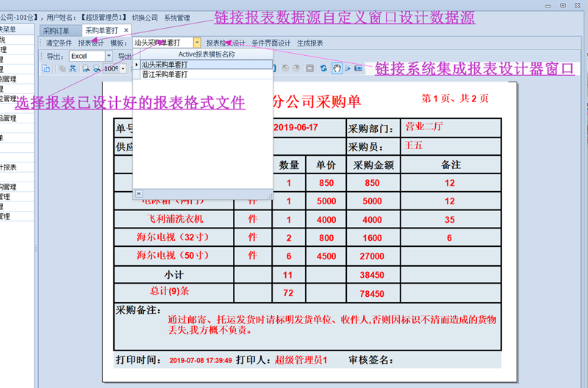
Task: Click the copy icon in preview toolbar
Action: coord(62,68)
